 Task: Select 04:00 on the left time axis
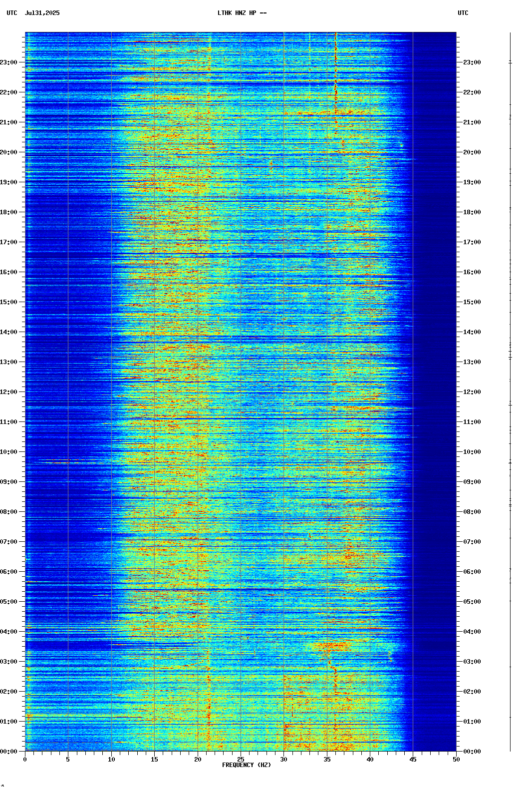[x=8, y=632]
